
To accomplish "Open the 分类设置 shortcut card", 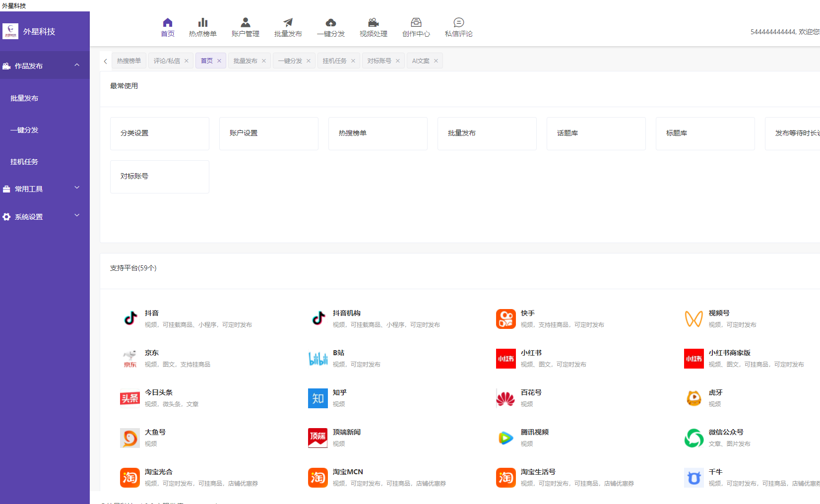I will point(159,133).
